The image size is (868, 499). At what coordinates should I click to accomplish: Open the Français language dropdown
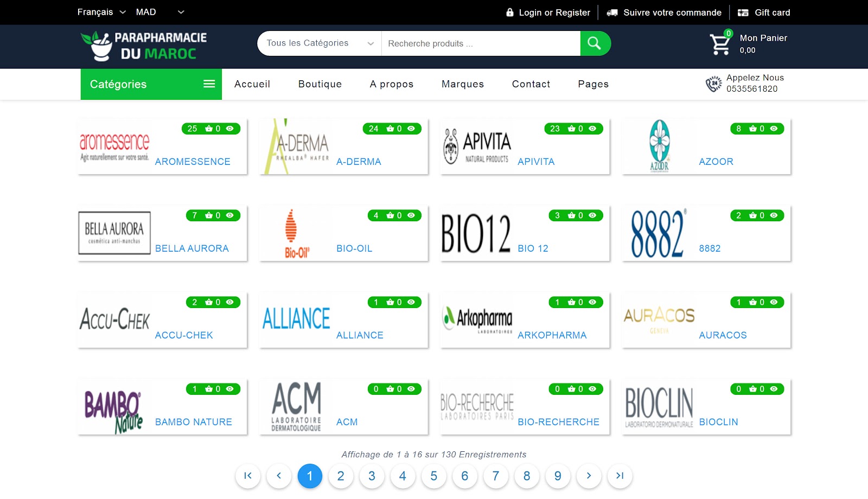(101, 12)
